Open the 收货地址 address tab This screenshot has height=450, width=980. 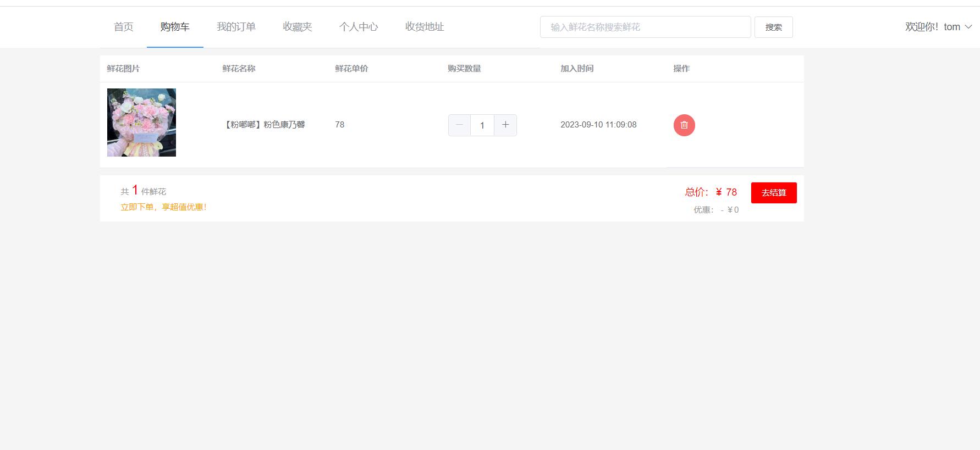425,27
